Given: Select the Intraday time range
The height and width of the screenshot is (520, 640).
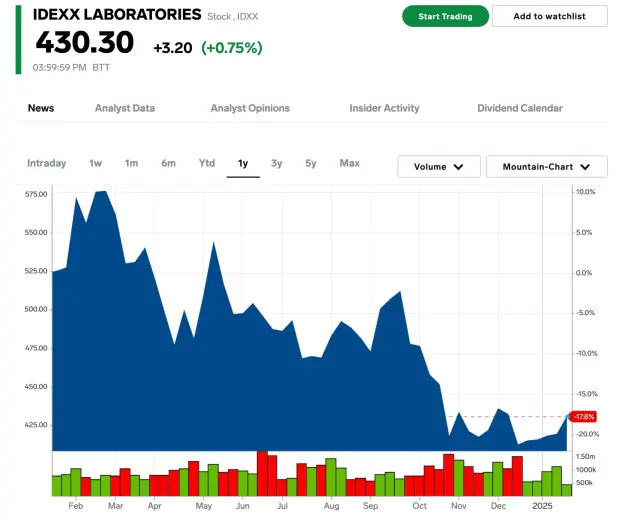Looking at the screenshot, I should pos(47,163).
